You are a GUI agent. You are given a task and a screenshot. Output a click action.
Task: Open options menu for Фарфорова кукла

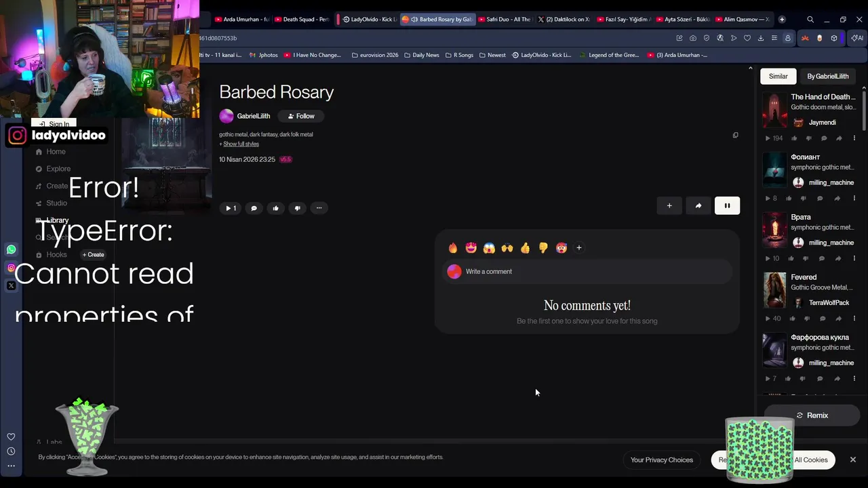point(854,378)
